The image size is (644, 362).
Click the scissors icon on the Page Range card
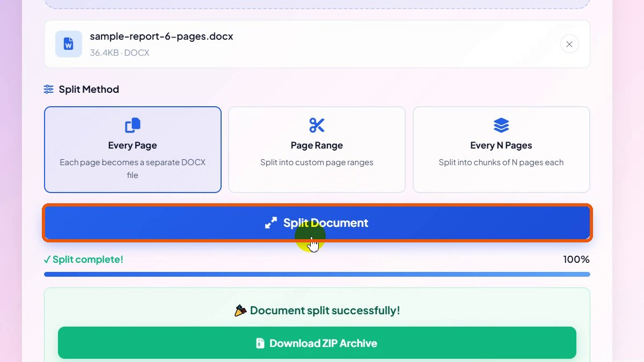(317, 125)
